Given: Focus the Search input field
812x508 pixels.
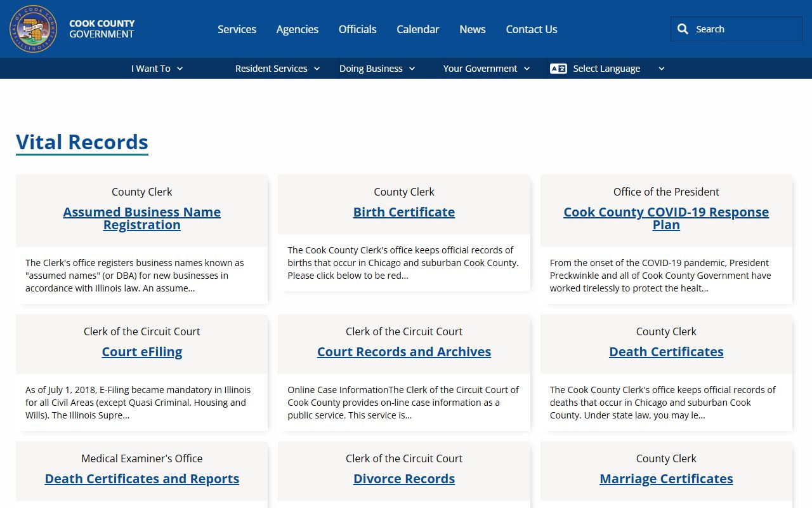Looking at the screenshot, I should click(737, 29).
